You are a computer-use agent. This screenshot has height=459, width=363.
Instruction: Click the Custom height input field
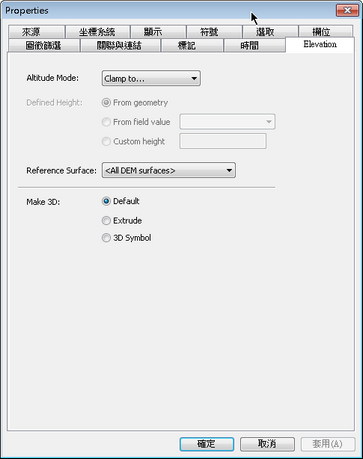click(x=223, y=141)
